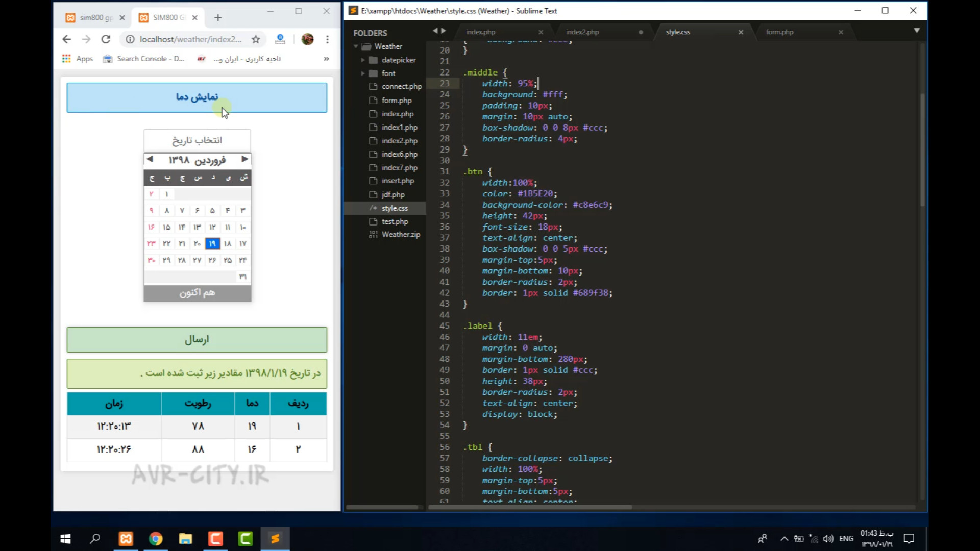Launch XAMPP from the taskbar
The width and height of the screenshot is (980, 551).
coord(126,539)
